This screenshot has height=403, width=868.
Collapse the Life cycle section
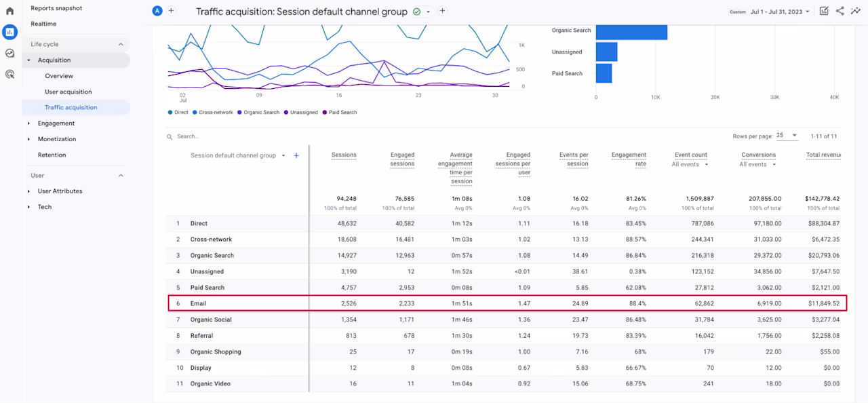[x=121, y=44]
